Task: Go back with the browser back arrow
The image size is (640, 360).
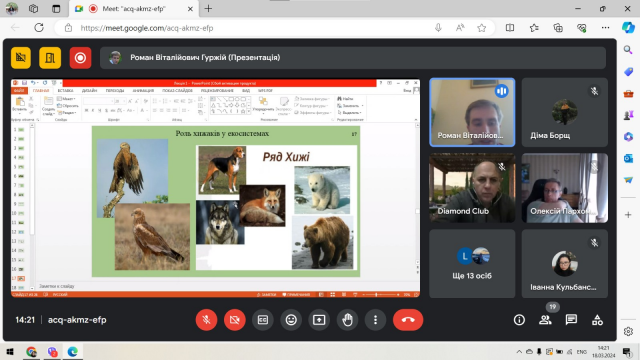Action: click(x=15, y=28)
